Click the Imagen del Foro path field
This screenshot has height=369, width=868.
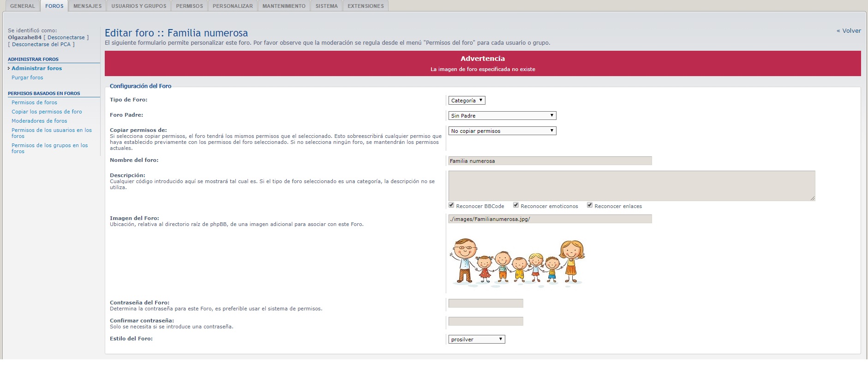coord(550,219)
